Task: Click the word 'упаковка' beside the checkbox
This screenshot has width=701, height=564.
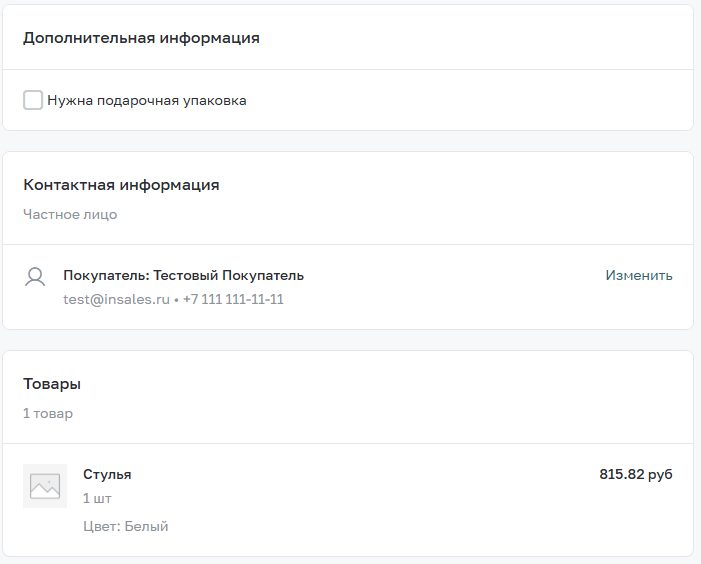Action: click(x=215, y=101)
